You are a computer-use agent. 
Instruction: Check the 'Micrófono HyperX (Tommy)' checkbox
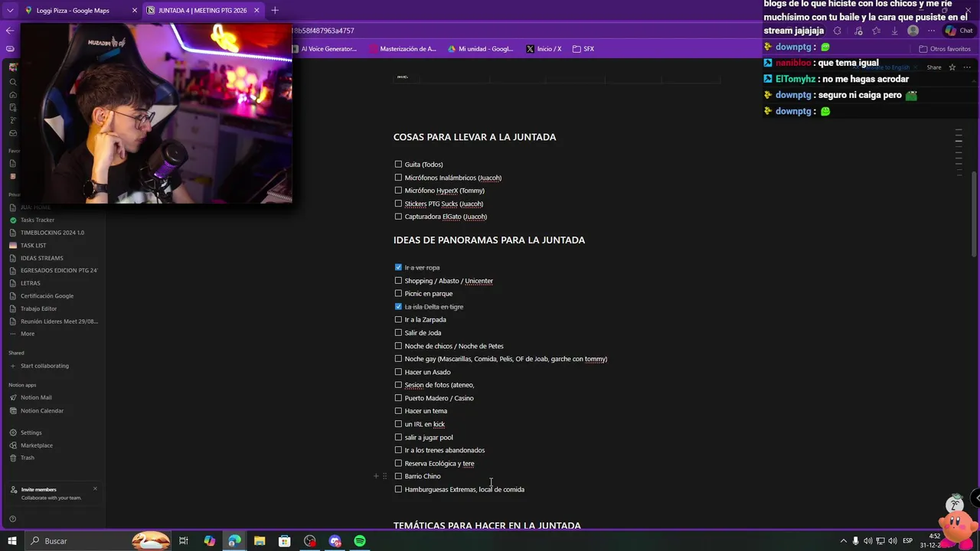[398, 191]
